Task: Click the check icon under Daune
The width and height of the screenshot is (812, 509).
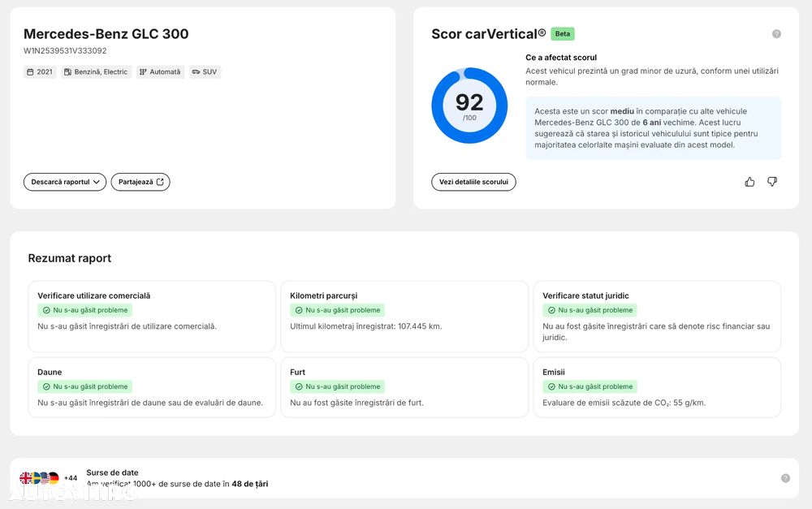Action: click(x=46, y=386)
